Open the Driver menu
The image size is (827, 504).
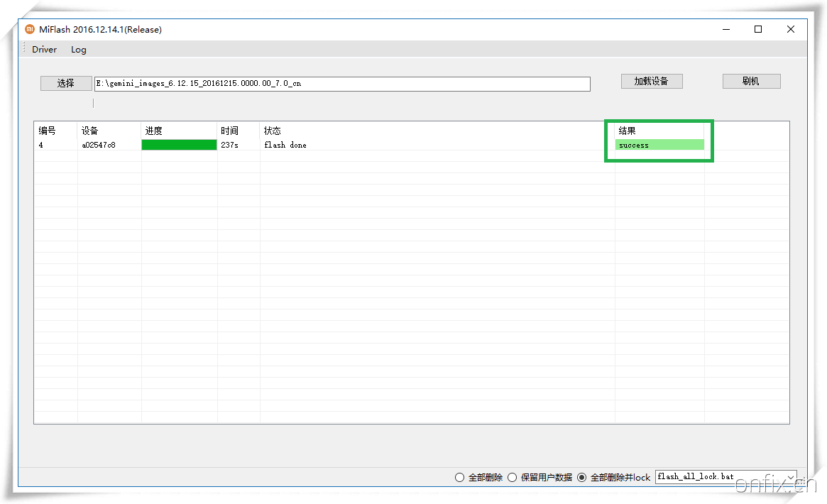44,50
